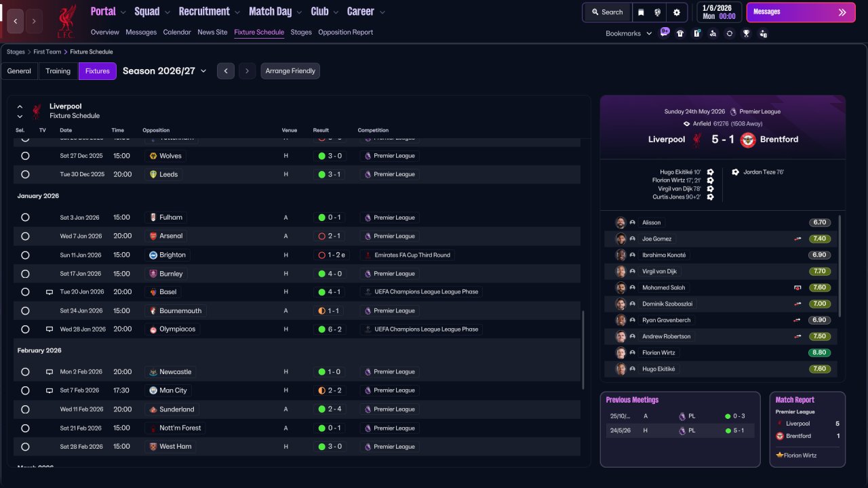The image size is (868, 488).
Task: Click Florian Wirtz's 8.80 rating badge
Action: tap(820, 352)
